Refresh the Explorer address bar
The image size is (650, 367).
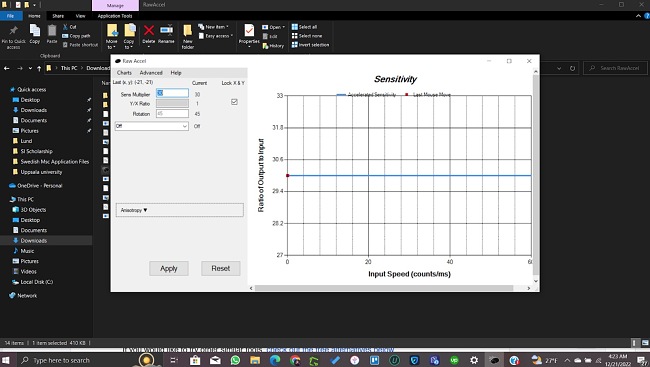(572, 68)
